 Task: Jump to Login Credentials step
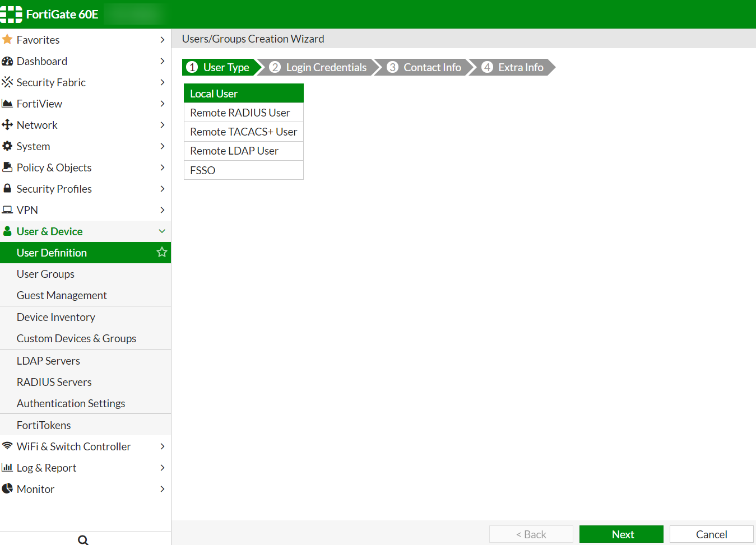[318, 67]
